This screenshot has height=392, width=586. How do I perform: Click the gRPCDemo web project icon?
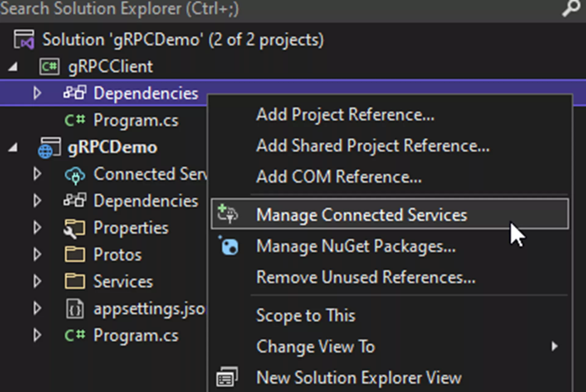click(x=49, y=148)
